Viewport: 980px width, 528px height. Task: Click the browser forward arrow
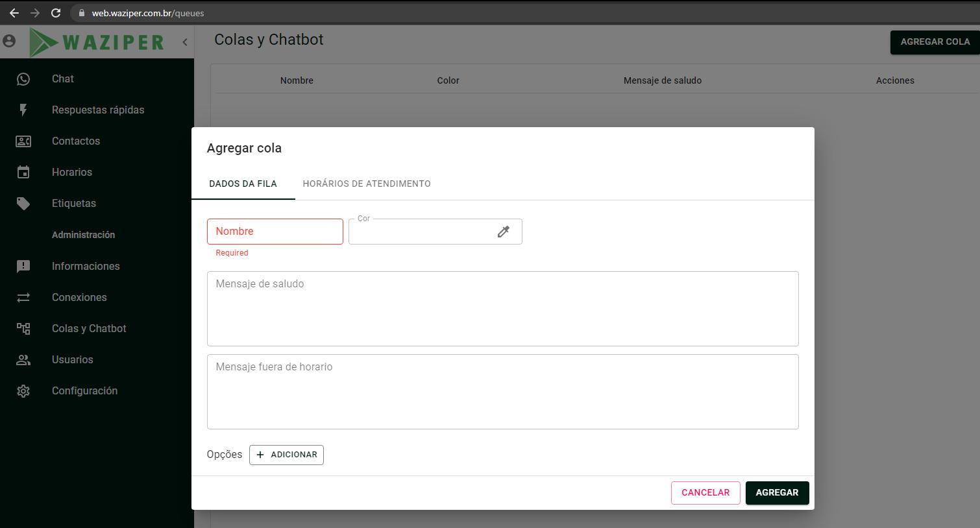point(35,13)
